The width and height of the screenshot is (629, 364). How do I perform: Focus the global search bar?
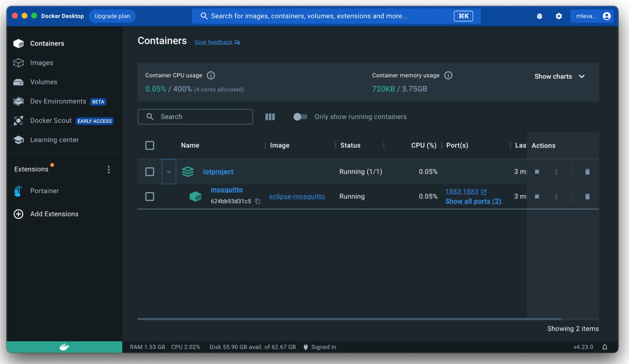pyautogui.click(x=336, y=16)
